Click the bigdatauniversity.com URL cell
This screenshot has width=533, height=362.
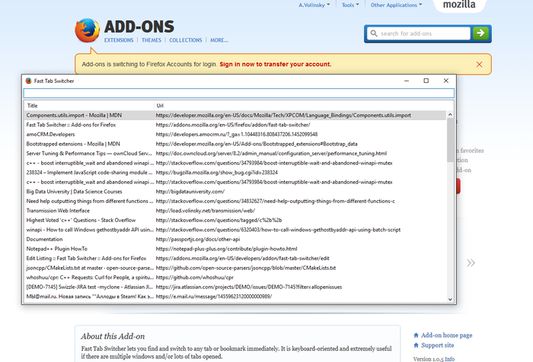point(190,191)
